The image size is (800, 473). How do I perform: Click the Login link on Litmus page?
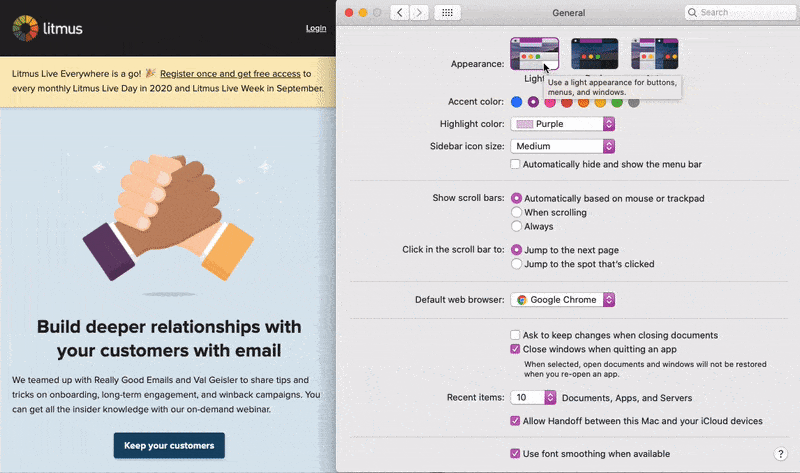pos(316,28)
